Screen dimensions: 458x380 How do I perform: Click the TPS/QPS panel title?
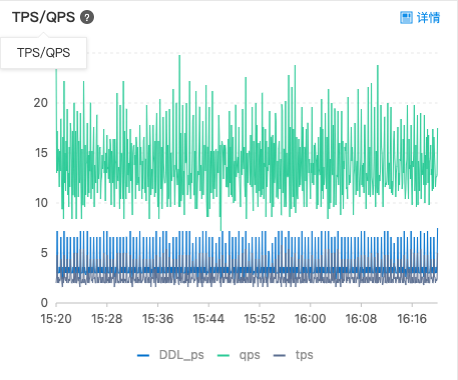43,17
